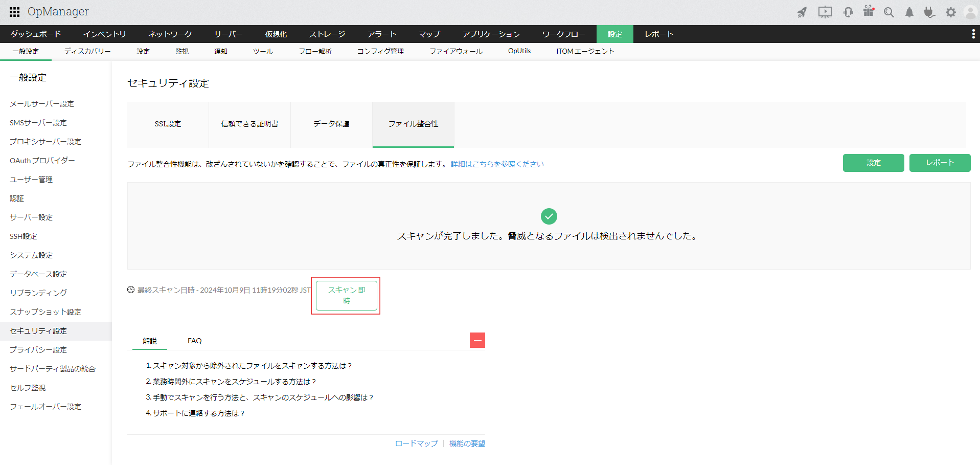980x465 pixels.
Task: Open the gear settings icon in header
Action: coord(950,12)
